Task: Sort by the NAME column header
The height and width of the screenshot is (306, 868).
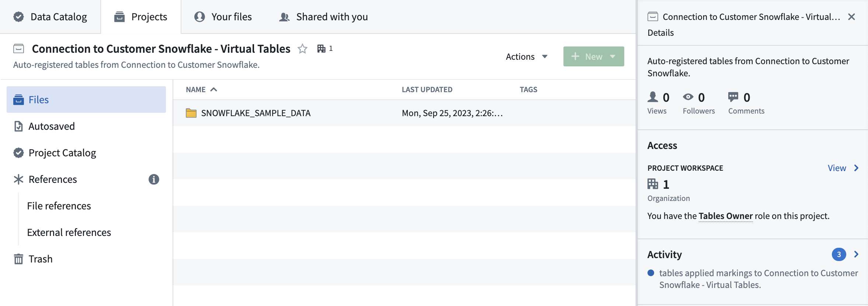Action: tap(201, 90)
